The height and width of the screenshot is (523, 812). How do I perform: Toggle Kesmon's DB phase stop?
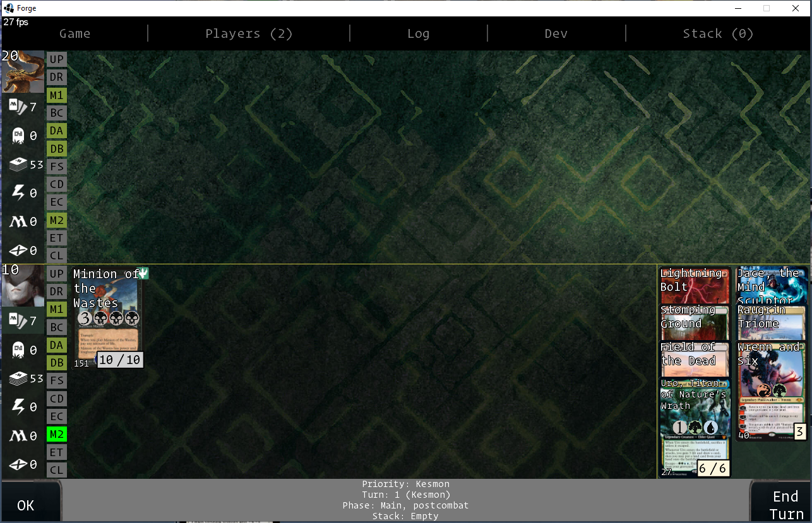coord(57,363)
